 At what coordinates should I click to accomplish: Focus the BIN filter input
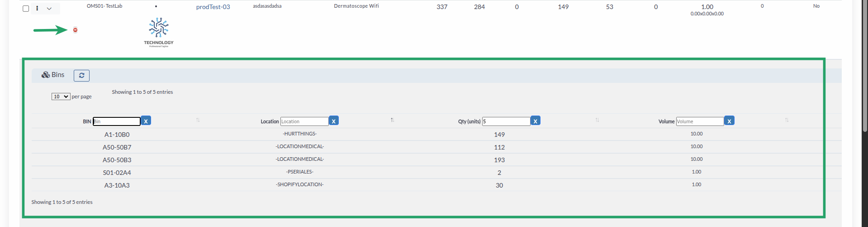[x=117, y=121]
